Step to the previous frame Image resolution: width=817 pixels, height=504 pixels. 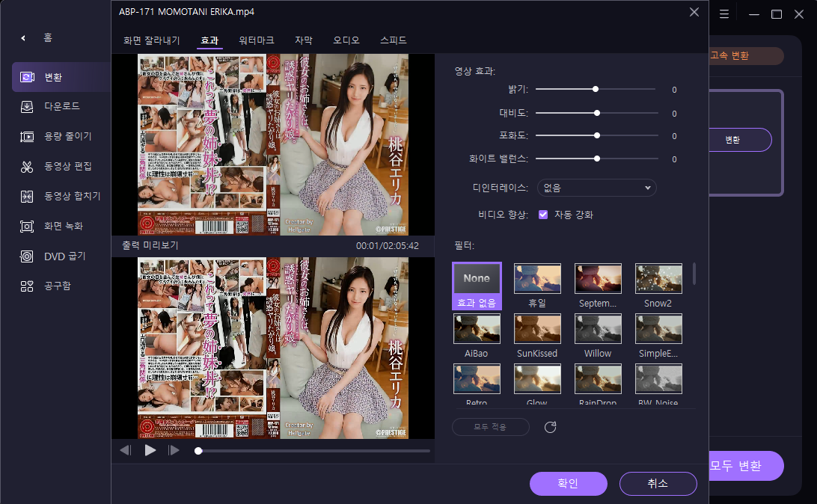[126, 450]
